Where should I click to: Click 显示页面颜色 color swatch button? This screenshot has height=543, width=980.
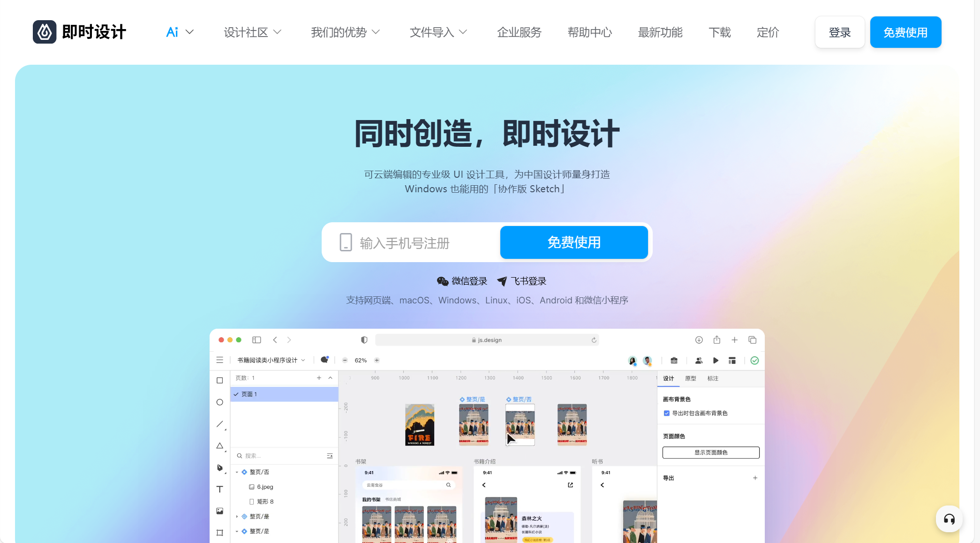tap(710, 452)
